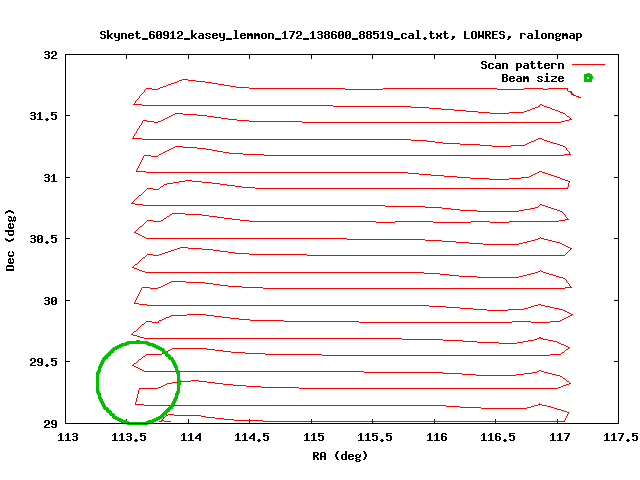This screenshot has width=640, height=480.
Task: Click the 'Dec (deg)' axis label
Action: point(10,240)
